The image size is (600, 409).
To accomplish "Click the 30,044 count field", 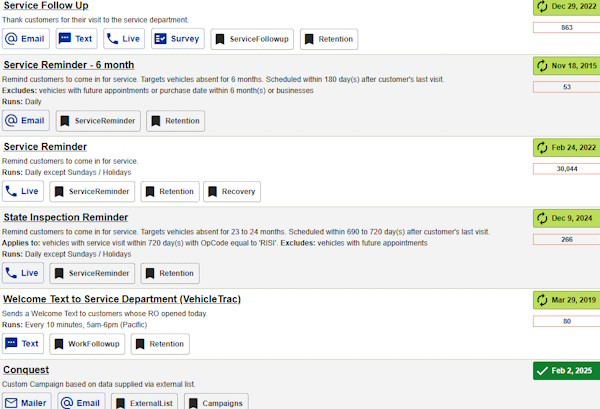I will click(x=566, y=169).
